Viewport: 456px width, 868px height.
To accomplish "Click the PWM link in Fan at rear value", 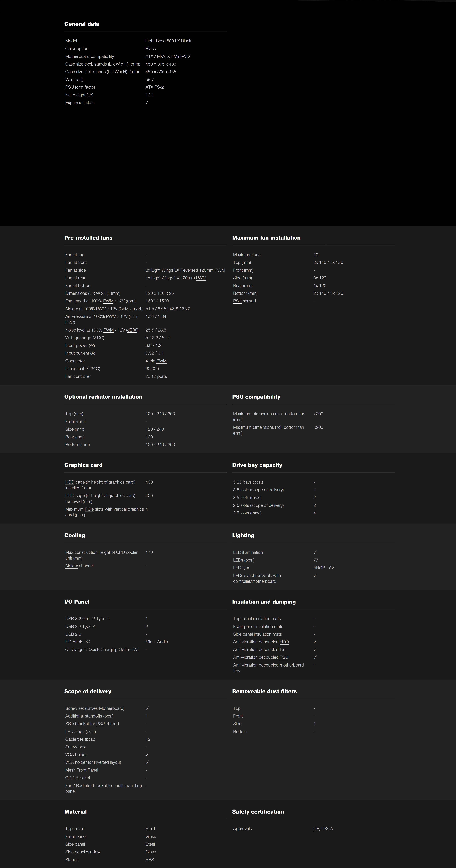I will 201,278.
